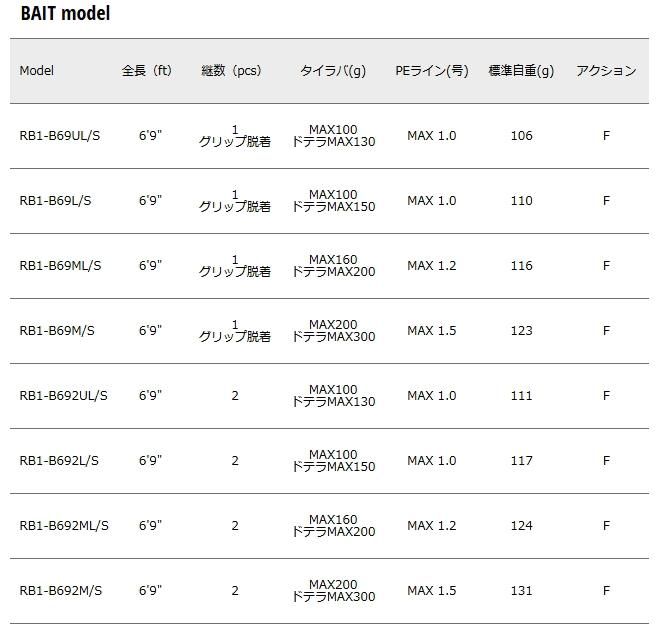Click the PEライン(号) column header
The width and height of the screenshot is (661, 631).
(x=431, y=71)
